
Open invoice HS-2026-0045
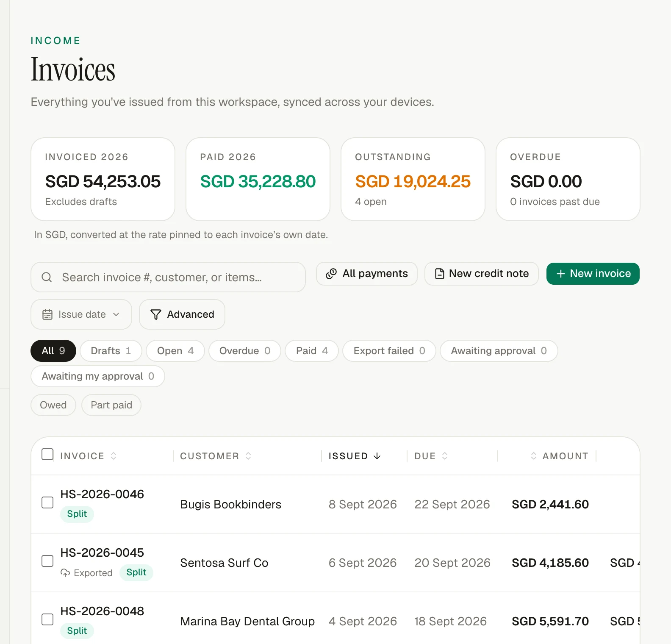(102, 552)
